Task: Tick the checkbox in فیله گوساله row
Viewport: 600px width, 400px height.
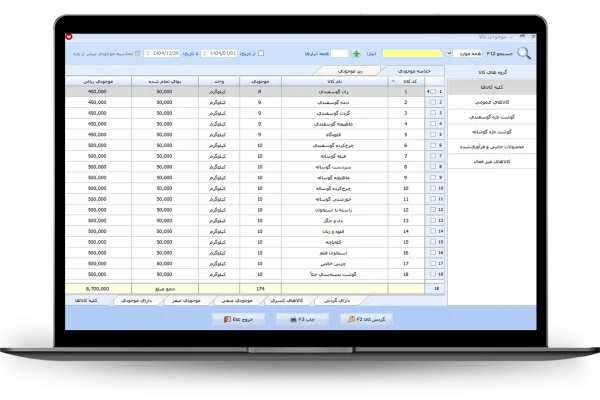Action: coord(433,156)
